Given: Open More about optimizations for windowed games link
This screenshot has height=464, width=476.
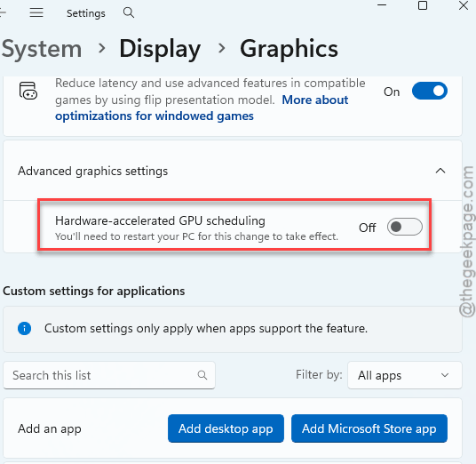Looking at the screenshot, I should [x=202, y=108].
